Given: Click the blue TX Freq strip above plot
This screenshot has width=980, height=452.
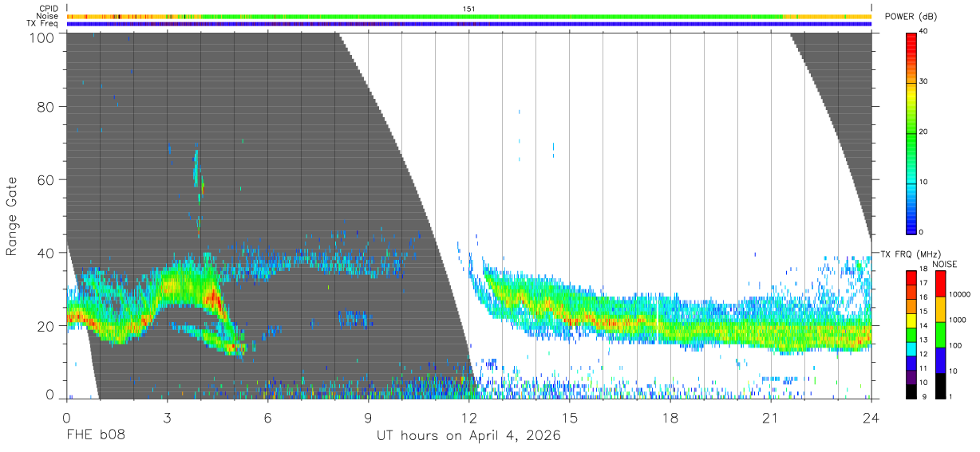Looking at the screenshot, I should pos(469,24).
